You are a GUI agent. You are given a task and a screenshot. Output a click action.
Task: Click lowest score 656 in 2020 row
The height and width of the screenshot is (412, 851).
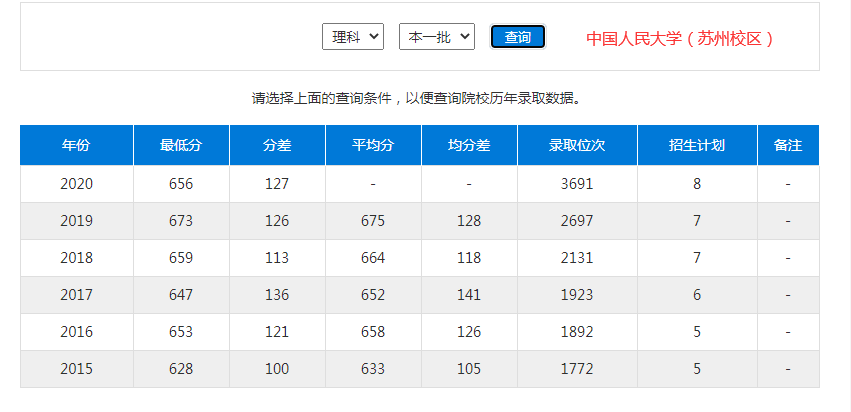pos(181,184)
